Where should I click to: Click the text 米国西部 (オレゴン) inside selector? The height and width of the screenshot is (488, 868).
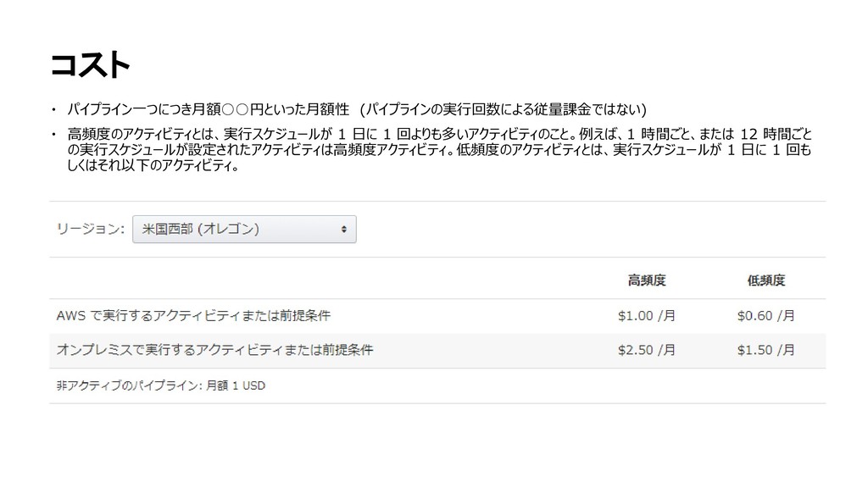click(x=200, y=229)
